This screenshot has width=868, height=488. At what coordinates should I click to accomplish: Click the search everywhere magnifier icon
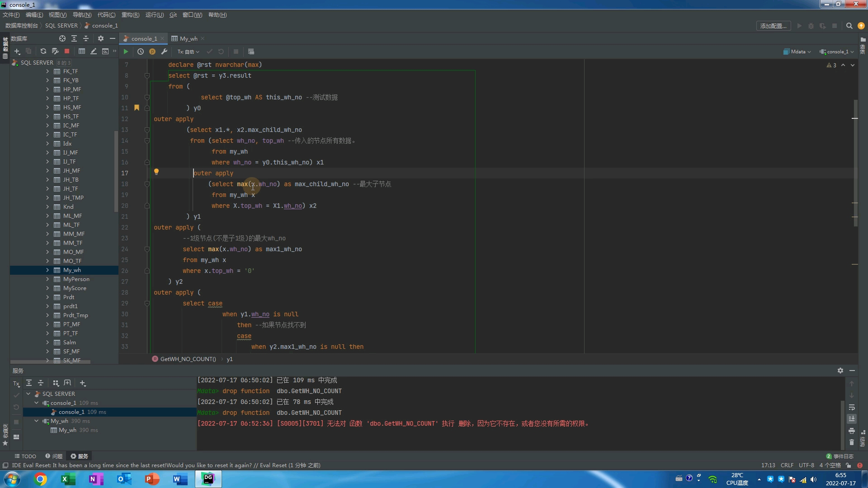[849, 26]
